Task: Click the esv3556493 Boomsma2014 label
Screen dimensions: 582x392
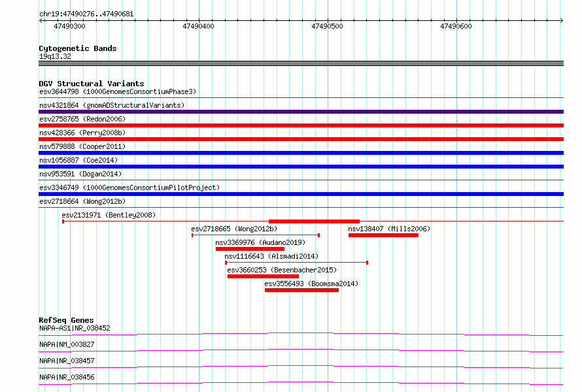Action: 311,284
